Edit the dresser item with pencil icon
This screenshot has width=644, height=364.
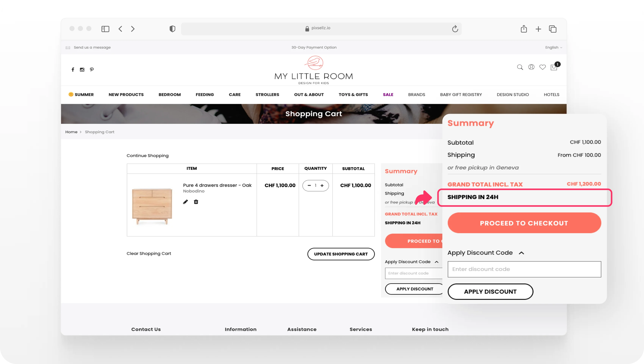185,202
